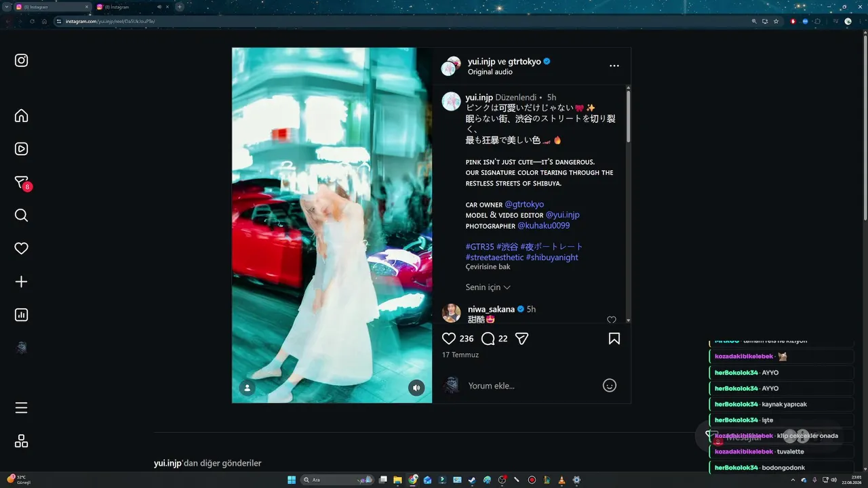Open the Meta apps grid icon in sidebar
The image size is (868, 488).
pos(21,441)
